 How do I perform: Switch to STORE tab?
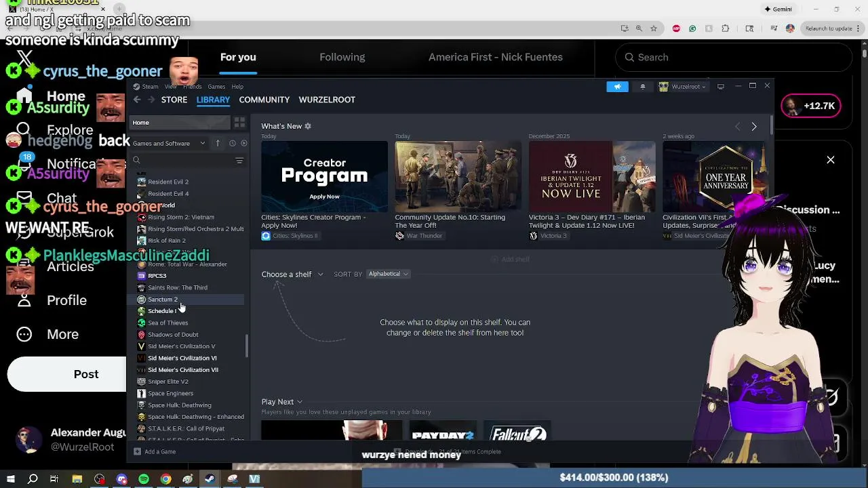[174, 100]
